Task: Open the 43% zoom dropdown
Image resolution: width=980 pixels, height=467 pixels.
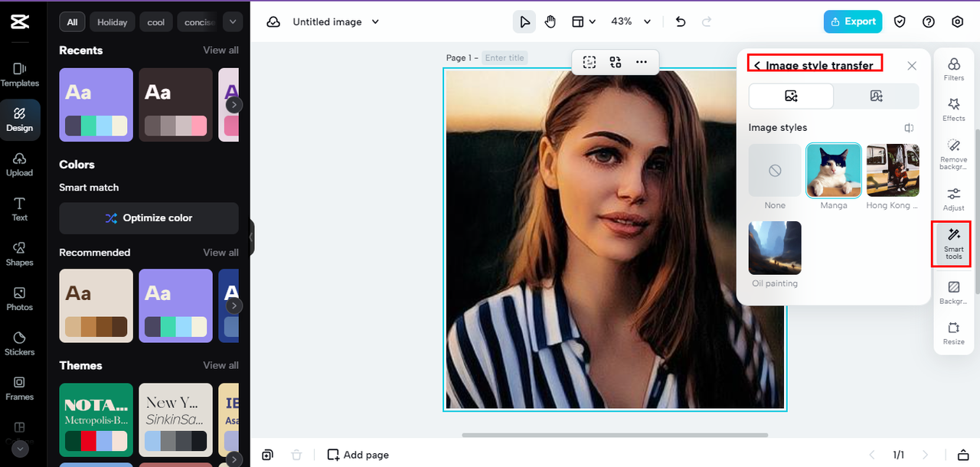Action: coord(631,21)
